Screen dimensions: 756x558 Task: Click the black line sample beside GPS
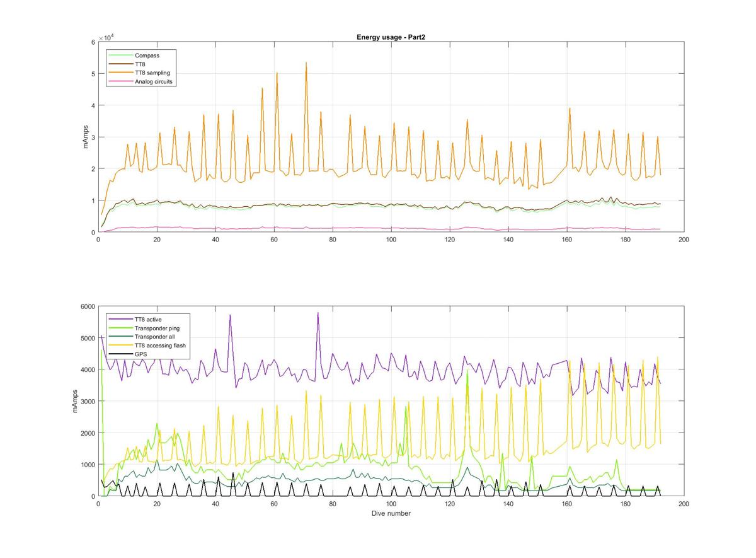pos(120,355)
